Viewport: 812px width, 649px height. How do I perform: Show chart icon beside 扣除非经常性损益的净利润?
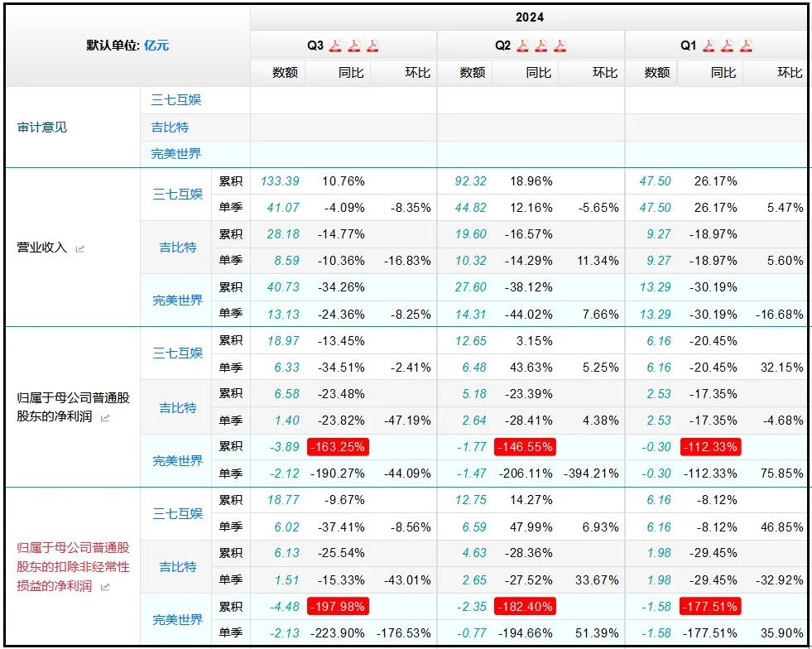point(105,587)
